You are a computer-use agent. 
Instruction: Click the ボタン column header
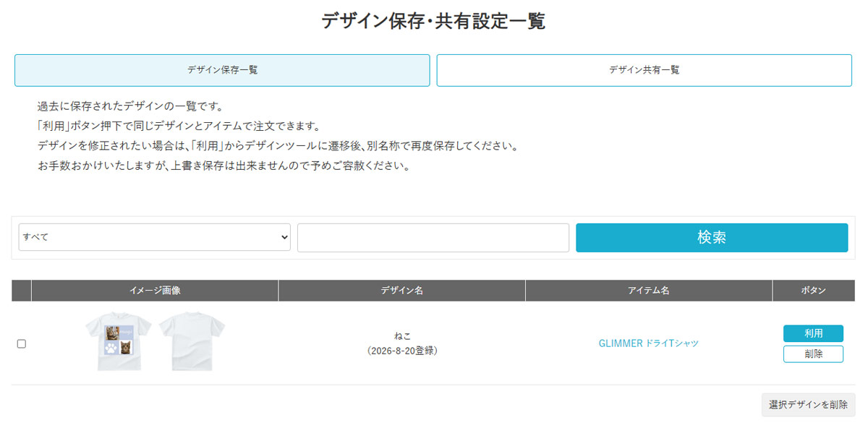pos(814,291)
